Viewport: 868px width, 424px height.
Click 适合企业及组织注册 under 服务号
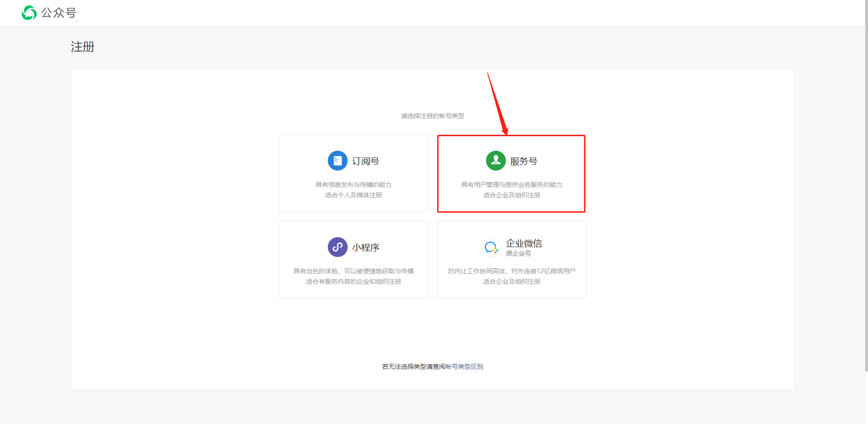pyautogui.click(x=512, y=195)
